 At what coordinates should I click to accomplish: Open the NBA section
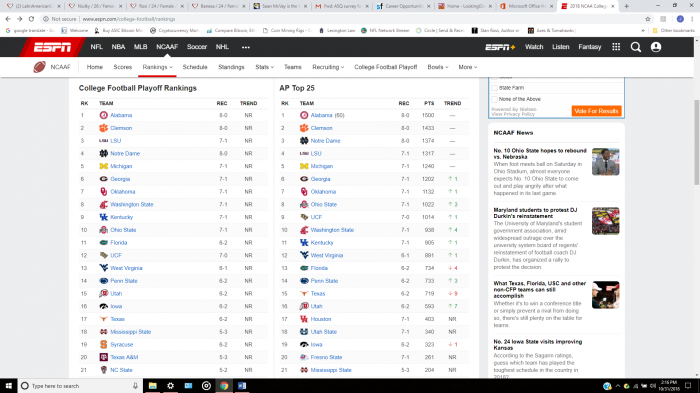pos(118,47)
